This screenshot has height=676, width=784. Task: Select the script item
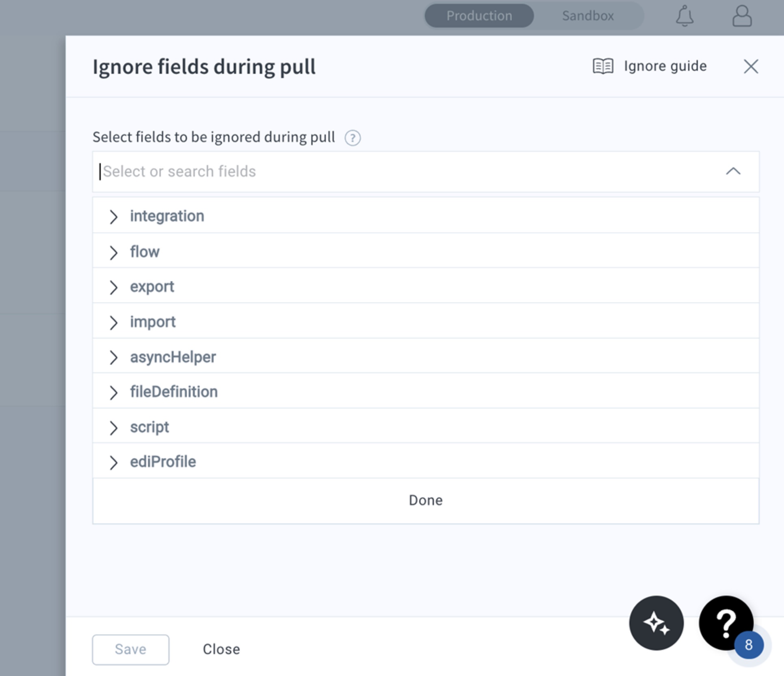tap(426, 427)
